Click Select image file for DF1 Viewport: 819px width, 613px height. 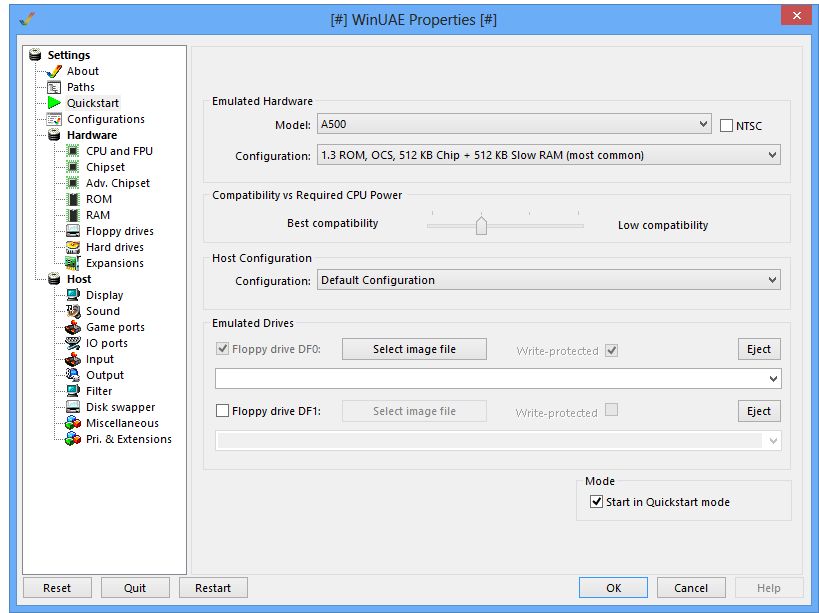tap(414, 411)
